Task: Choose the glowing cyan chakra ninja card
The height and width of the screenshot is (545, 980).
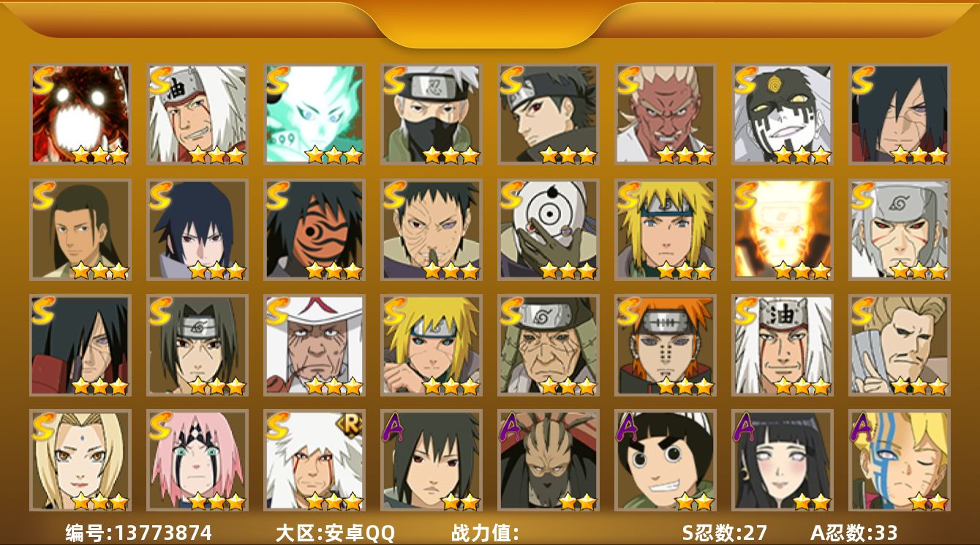Action: (x=314, y=113)
